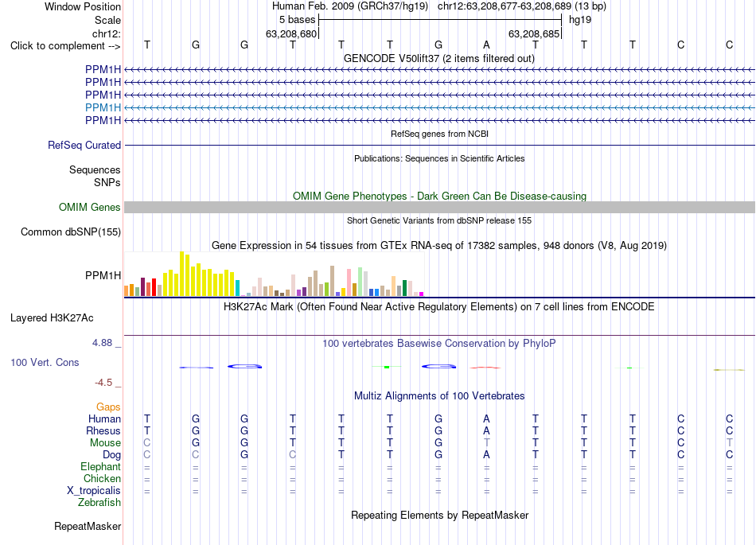Open 'RefSeq genes from NCBI' track title
The width and height of the screenshot is (756, 545).
click(x=439, y=134)
